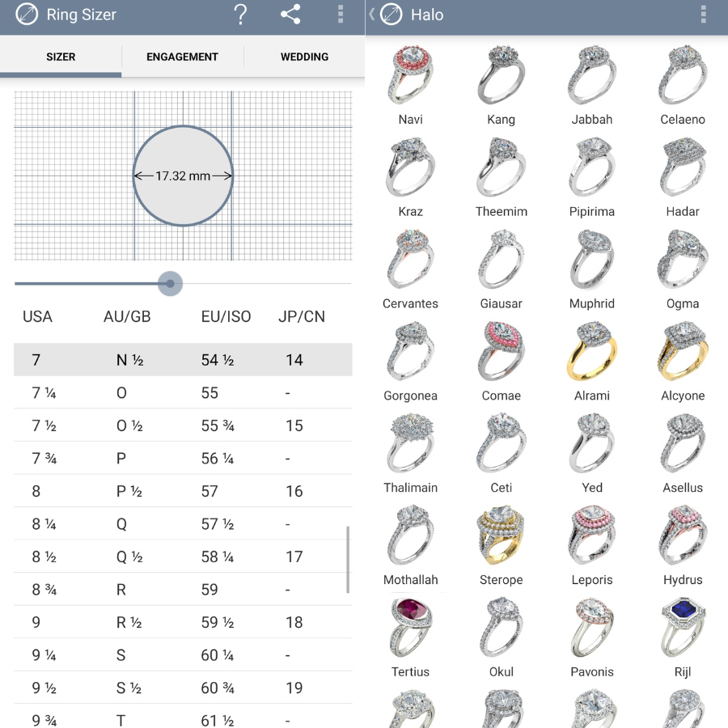Open the Thalimain halo ring
This screenshot has width=728, height=728.
click(410, 453)
